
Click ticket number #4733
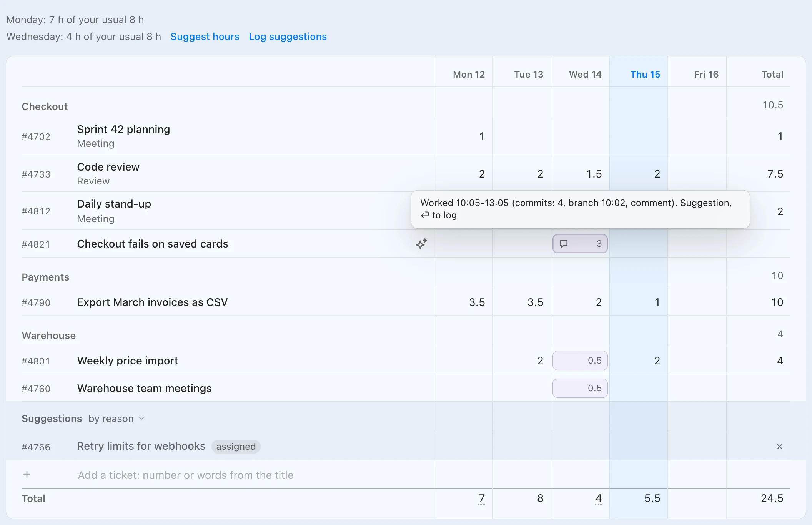pos(36,174)
